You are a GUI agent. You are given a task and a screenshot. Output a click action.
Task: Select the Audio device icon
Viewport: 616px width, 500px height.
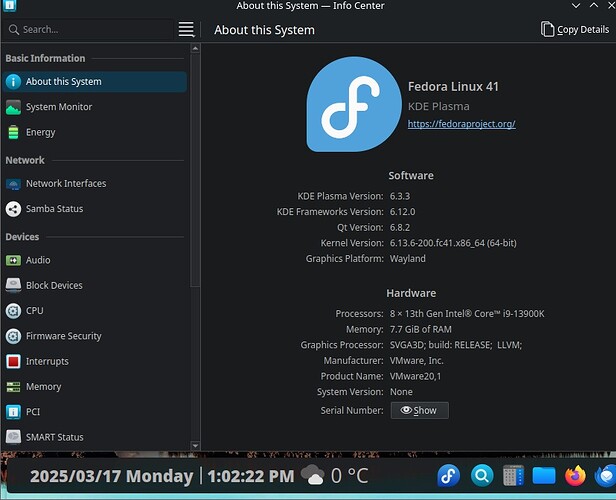pyautogui.click(x=13, y=260)
